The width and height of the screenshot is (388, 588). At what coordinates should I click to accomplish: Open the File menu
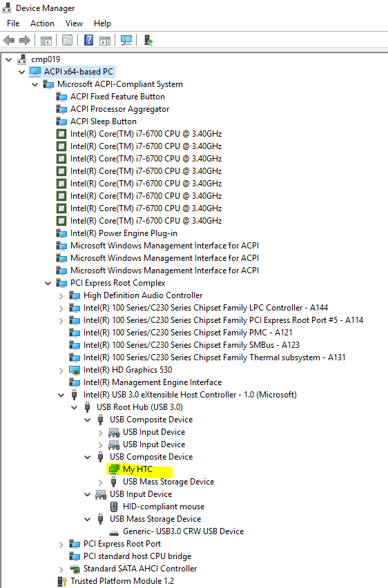(13, 23)
